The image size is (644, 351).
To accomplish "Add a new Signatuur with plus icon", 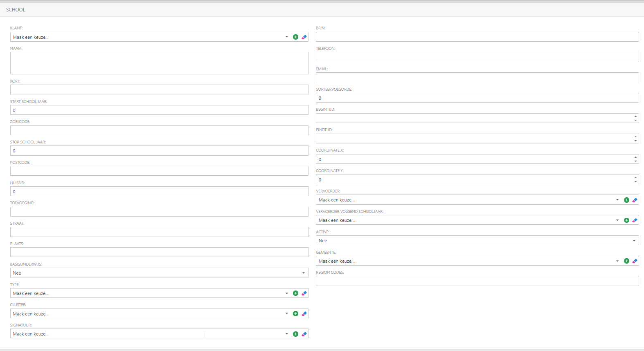I will point(295,334).
